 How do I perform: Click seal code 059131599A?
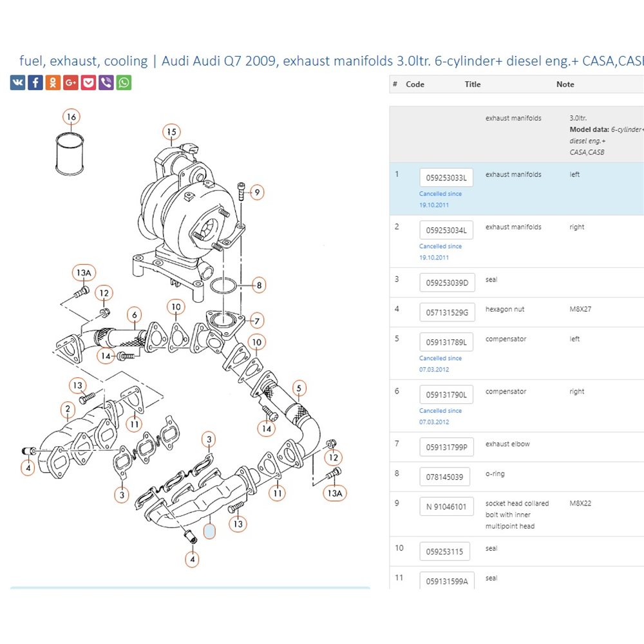click(x=448, y=581)
